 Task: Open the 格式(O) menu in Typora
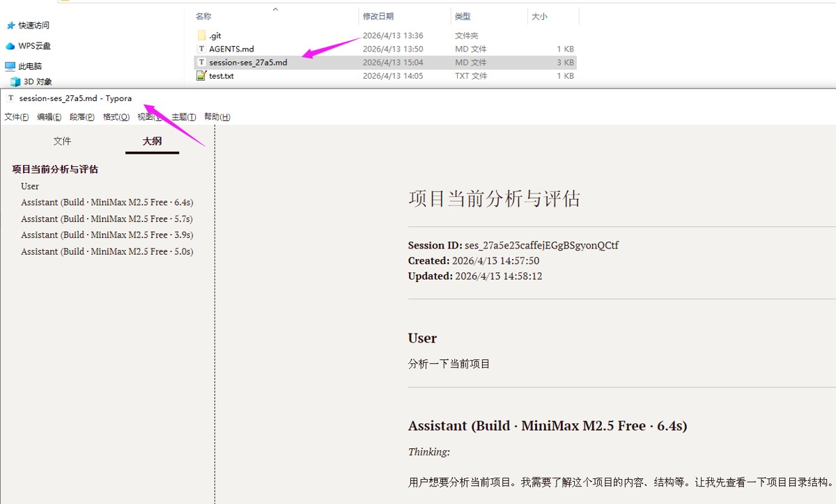116,117
